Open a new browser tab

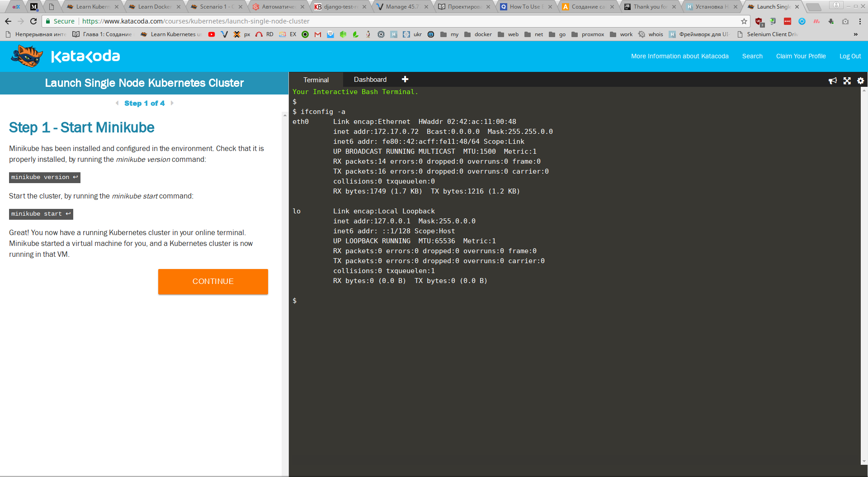(x=813, y=7)
